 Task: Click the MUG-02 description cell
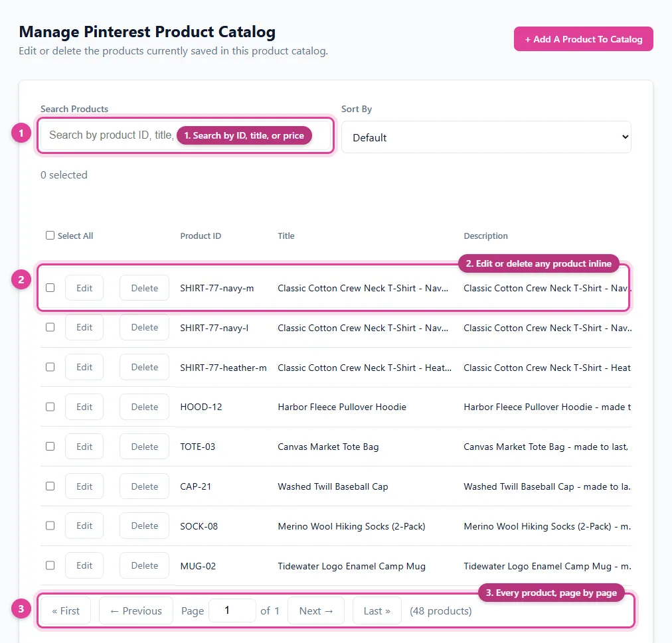(x=547, y=566)
